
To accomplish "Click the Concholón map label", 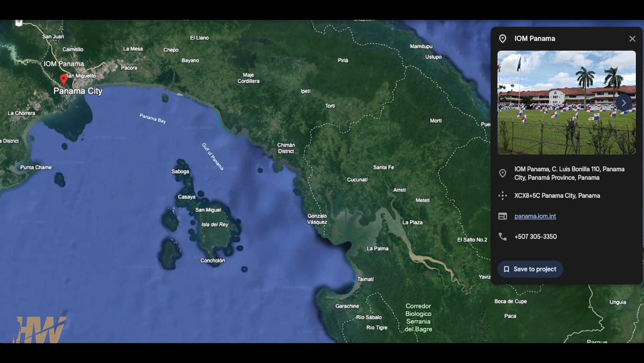I will [213, 260].
